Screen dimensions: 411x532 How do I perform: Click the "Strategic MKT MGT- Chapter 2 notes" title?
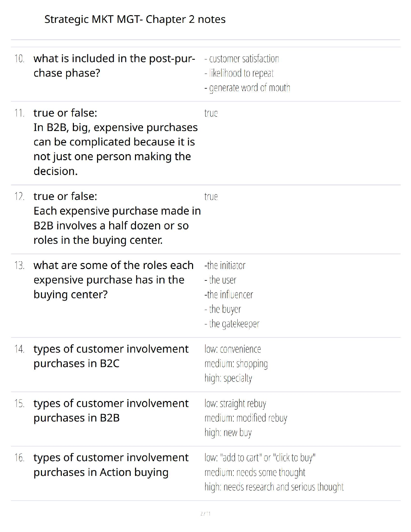(x=135, y=19)
